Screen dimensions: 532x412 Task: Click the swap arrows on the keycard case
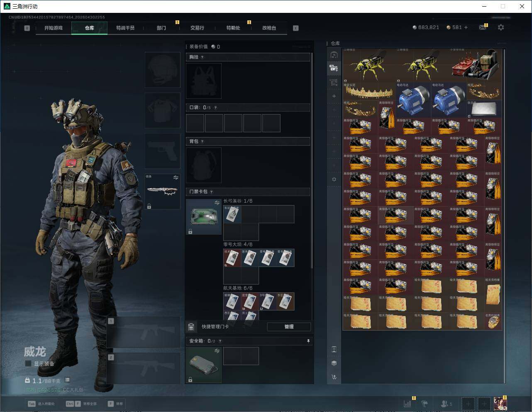[217, 203]
